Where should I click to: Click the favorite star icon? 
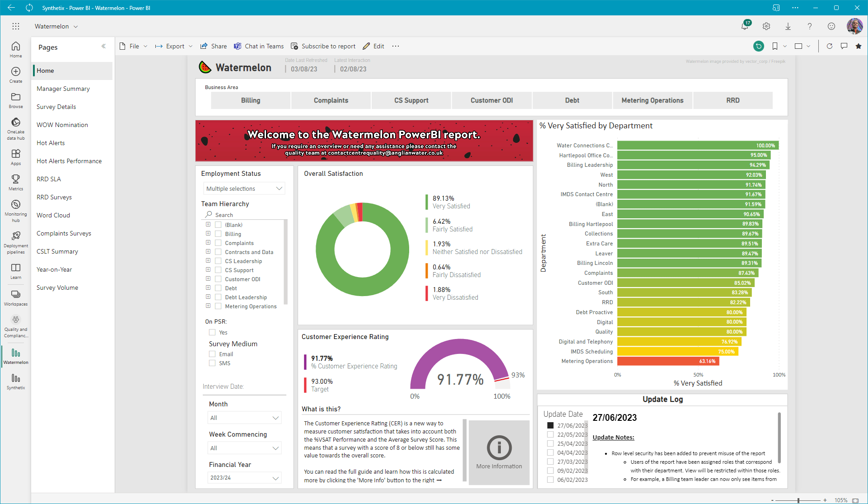[859, 46]
